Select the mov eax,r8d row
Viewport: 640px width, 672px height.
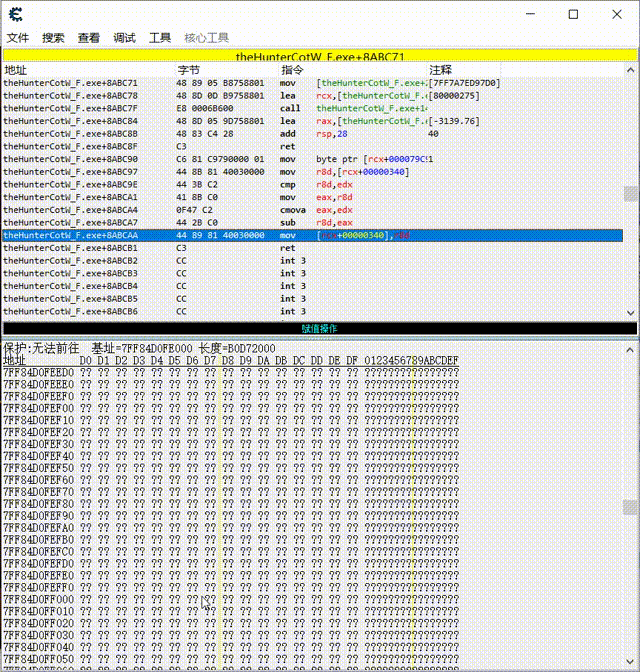312,197
